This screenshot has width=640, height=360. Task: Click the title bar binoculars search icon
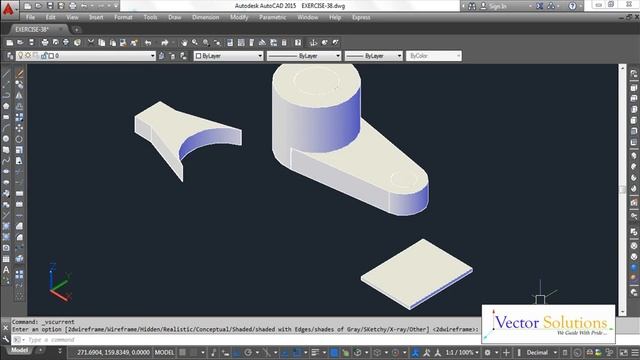point(472,6)
